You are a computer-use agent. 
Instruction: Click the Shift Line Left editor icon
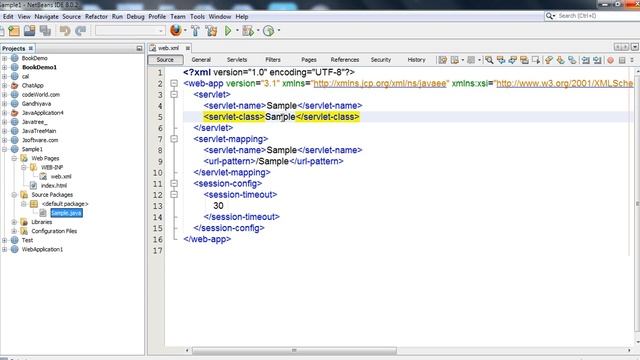point(586,60)
